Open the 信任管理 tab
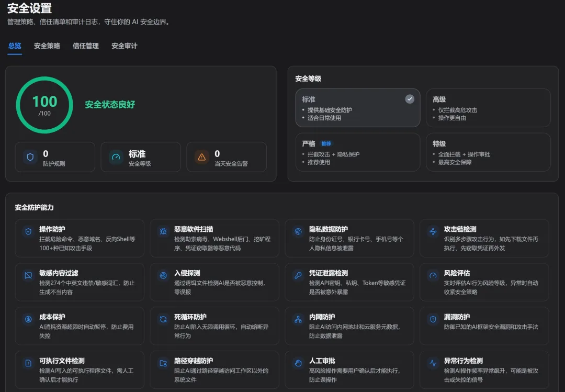The height and width of the screenshot is (392, 565). coord(85,46)
